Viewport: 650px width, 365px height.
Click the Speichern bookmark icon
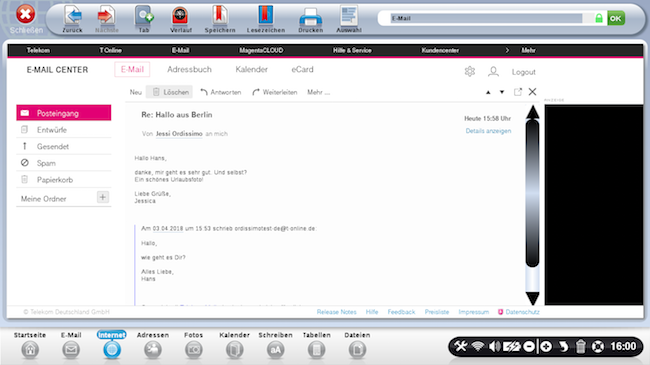[x=220, y=15]
